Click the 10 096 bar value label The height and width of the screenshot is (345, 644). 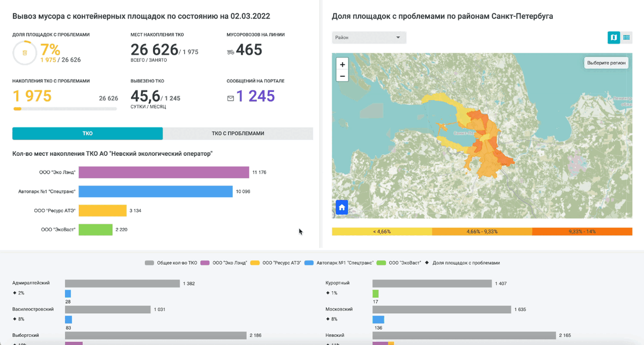click(243, 192)
